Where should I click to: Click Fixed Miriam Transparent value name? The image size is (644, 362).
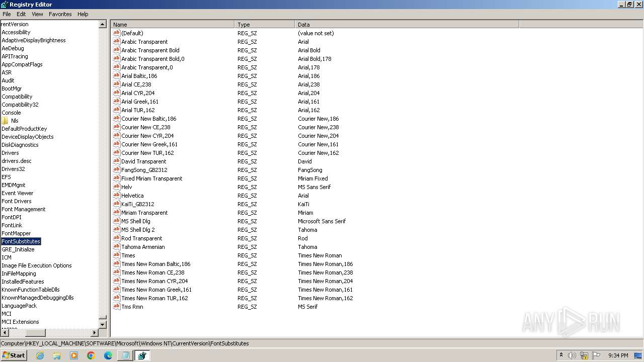[x=152, y=178]
